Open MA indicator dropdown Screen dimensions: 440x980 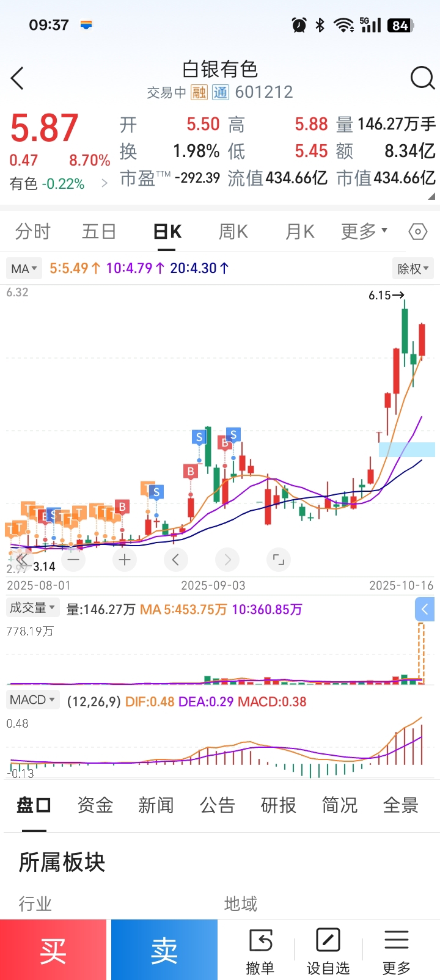pos(24,268)
